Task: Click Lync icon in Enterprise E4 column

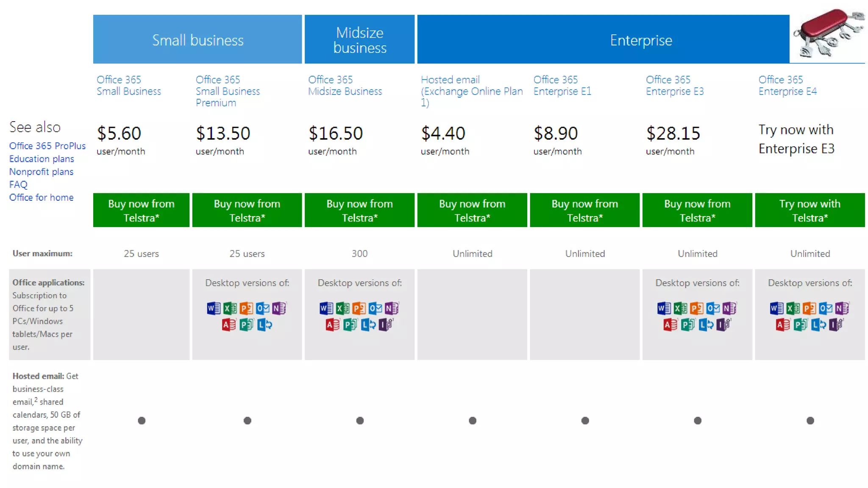Action: 818,325
